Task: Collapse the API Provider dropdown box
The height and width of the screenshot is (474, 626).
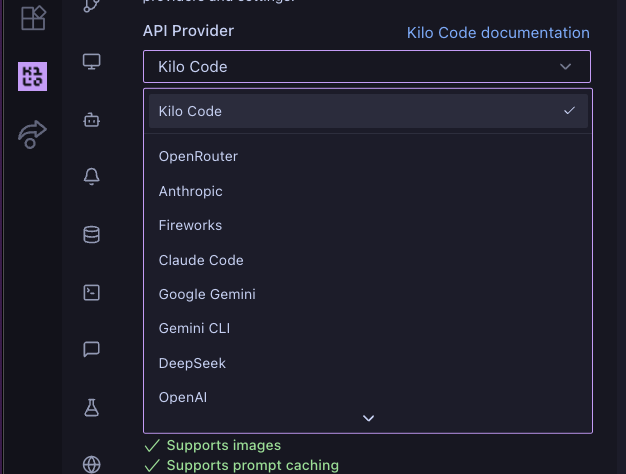Action: click(x=366, y=67)
